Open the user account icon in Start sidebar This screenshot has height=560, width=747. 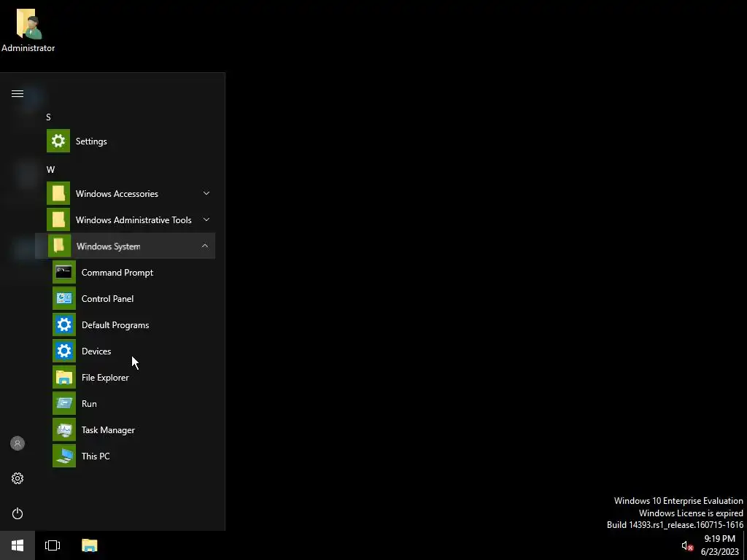click(x=18, y=443)
